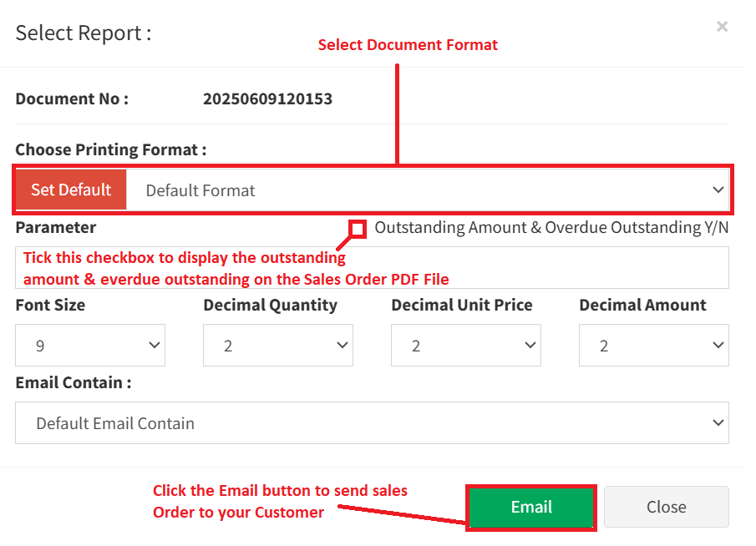Click the document number 20250609120153

(x=267, y=99)
